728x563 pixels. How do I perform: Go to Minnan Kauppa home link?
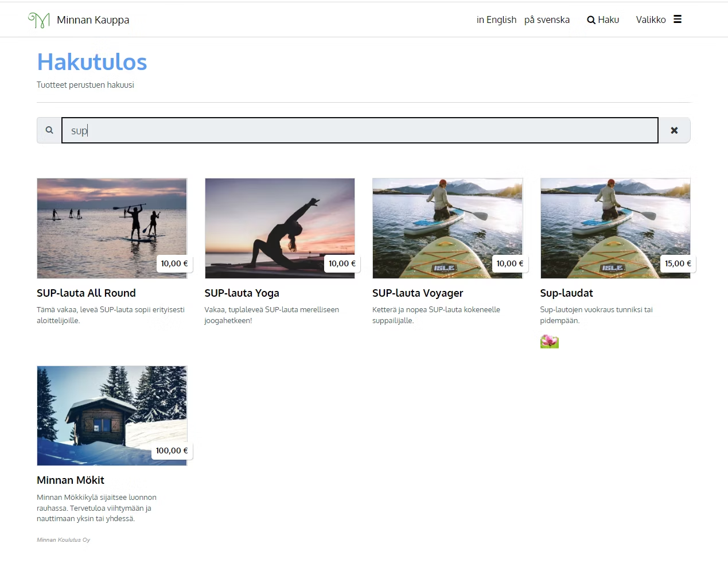pos(93,20)
